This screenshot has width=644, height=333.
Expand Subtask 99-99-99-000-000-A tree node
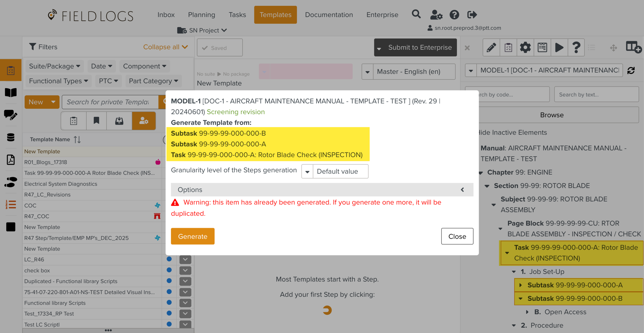521,285
